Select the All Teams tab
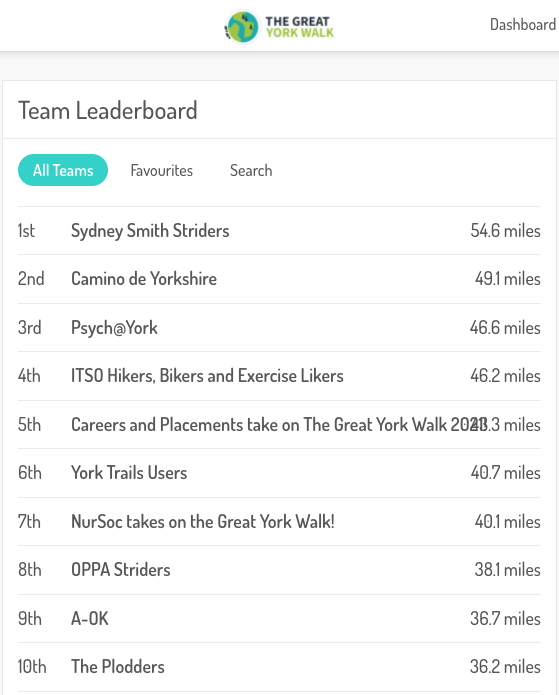 point(63,170)
